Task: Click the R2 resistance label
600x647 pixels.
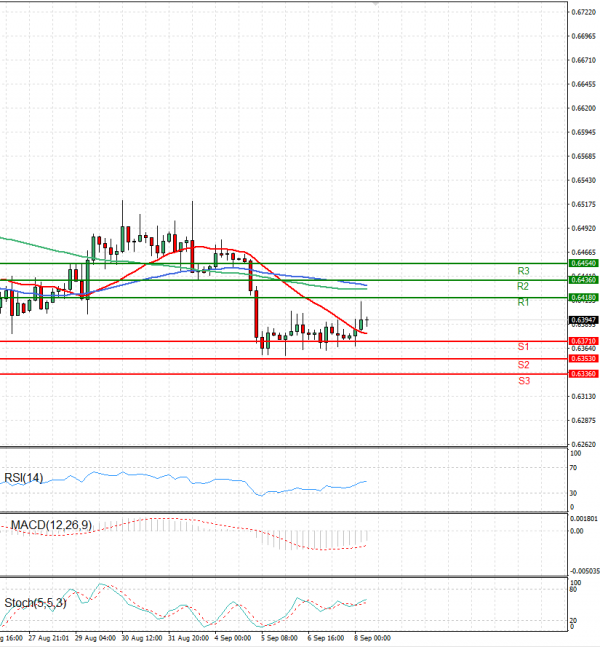Action: pyautogui.click(x=523, y=286)
